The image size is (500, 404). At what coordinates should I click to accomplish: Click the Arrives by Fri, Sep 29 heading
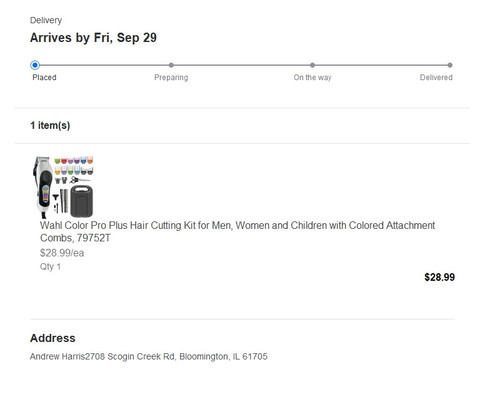point(93,38)
